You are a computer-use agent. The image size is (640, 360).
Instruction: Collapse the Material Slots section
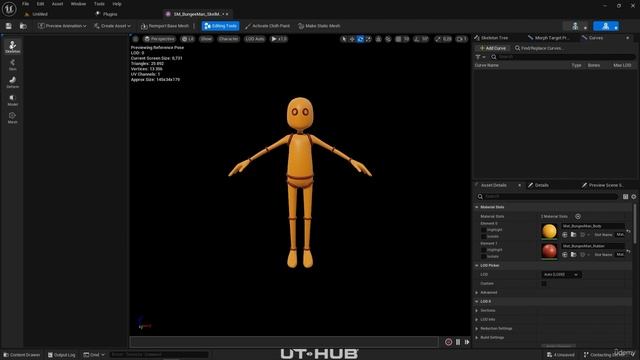(477, 207)
